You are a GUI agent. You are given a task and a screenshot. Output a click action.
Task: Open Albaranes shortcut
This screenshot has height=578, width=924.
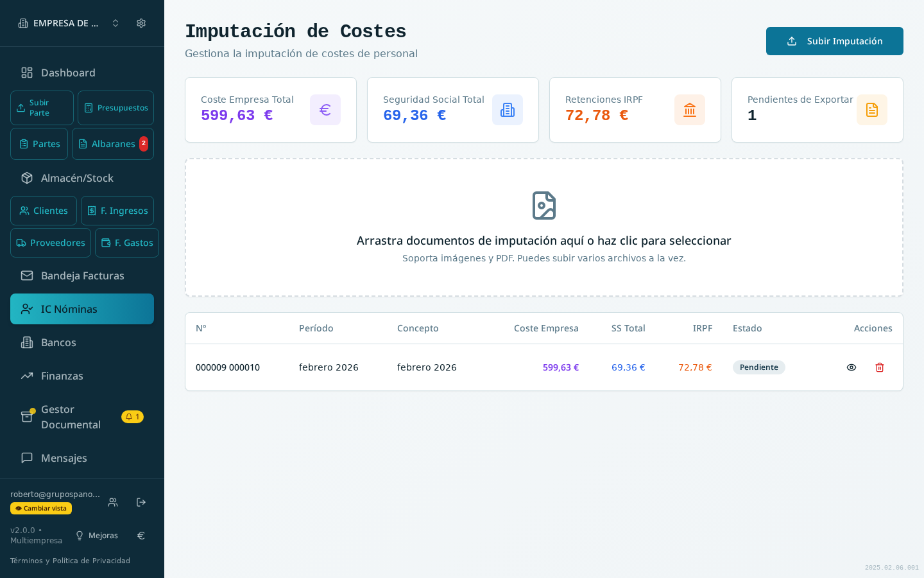click(x=113, y=144)
